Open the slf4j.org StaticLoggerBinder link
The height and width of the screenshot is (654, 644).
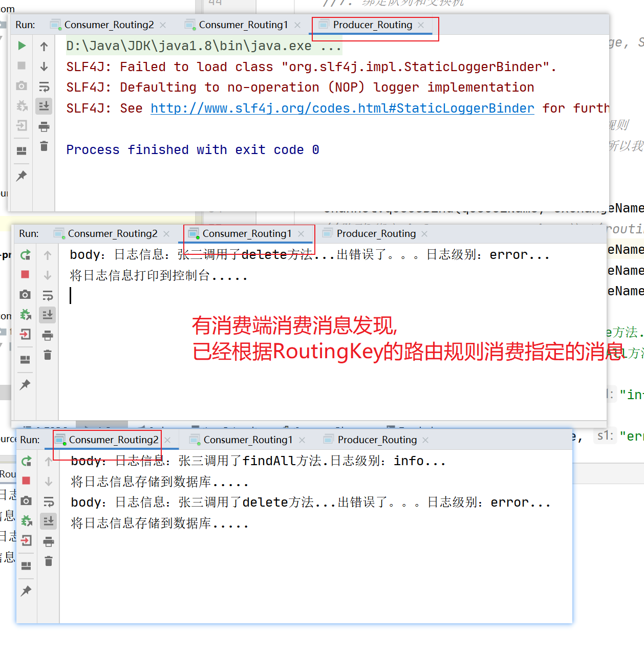coord(342,108)
